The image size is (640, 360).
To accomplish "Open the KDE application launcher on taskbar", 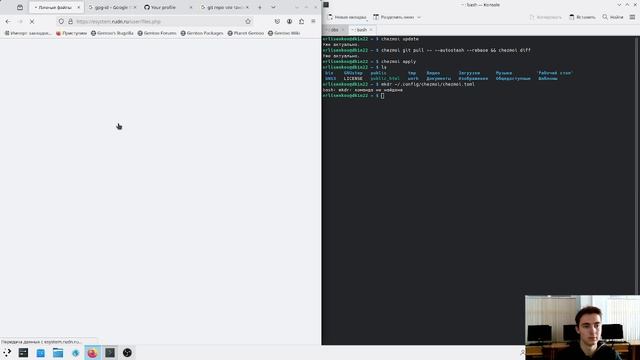I will (x=7, y=353).
